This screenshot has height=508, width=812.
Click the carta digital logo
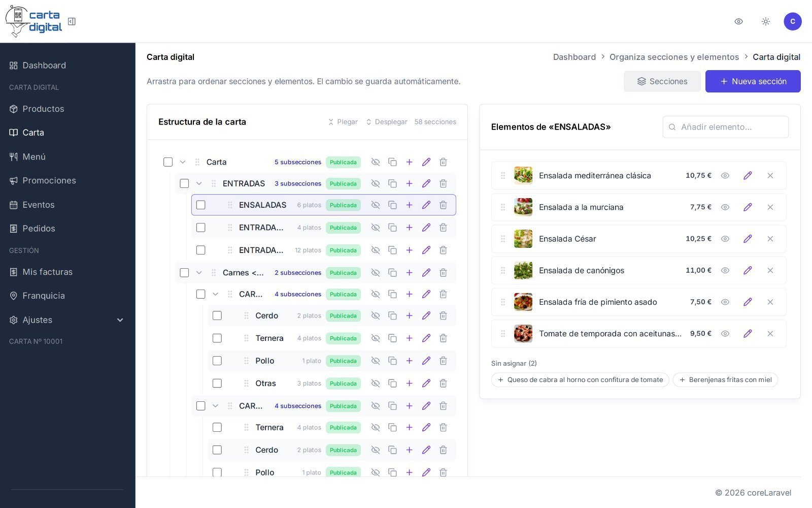pyautogui.click(x=33, y=21)
